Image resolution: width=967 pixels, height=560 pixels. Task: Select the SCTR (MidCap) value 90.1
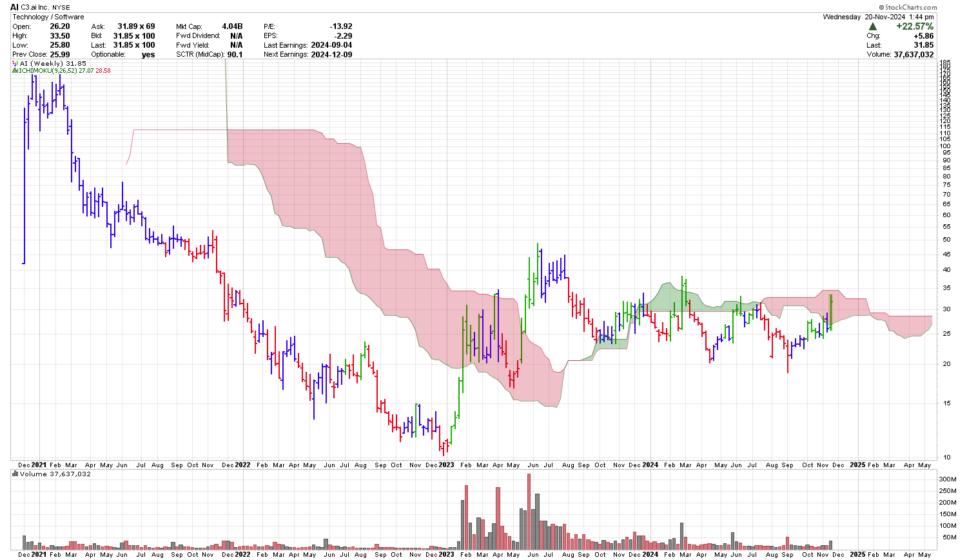[x=235, y=54]
